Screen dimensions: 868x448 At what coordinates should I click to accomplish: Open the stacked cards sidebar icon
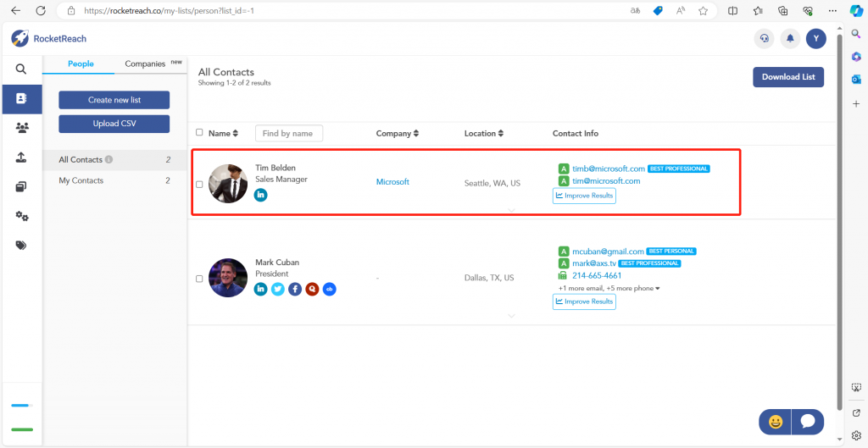[21, 187]
